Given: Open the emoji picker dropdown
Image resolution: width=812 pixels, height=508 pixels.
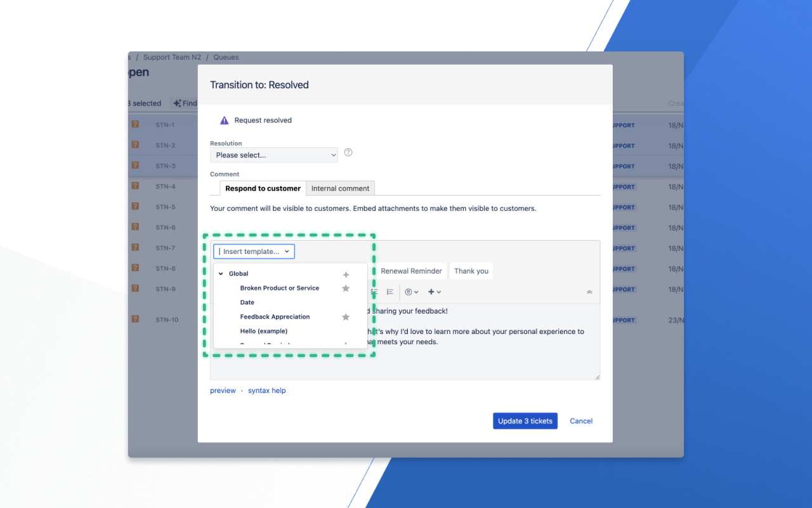Looking at the screenshot, I should [x=412, y=292].
